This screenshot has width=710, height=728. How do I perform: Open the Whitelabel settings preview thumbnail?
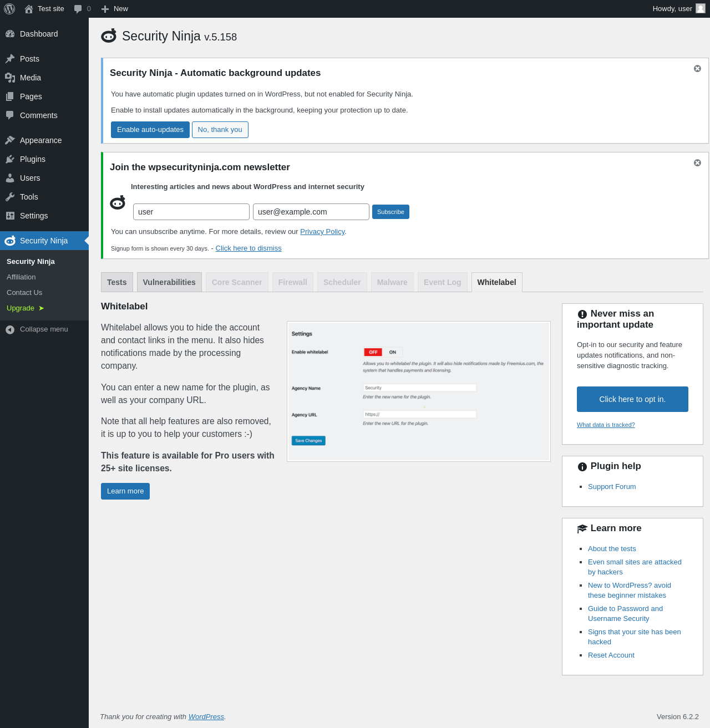pos(419,391)
